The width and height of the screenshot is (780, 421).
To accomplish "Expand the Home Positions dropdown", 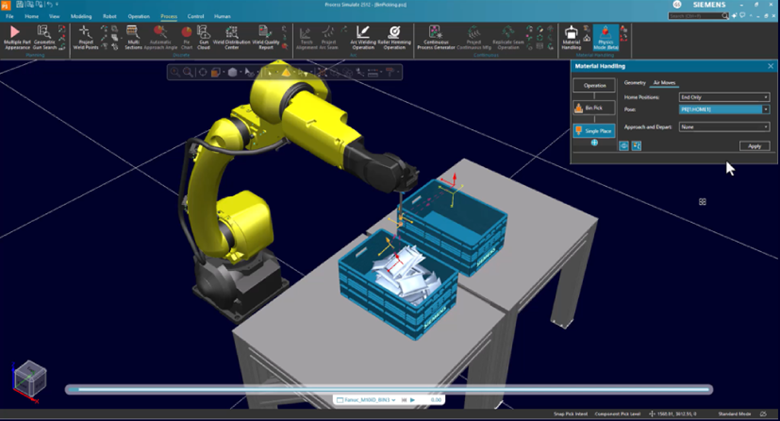I will point(725,96).
